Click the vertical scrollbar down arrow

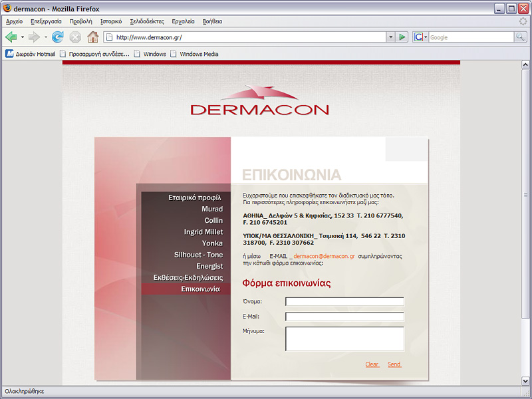click(525, 381)
